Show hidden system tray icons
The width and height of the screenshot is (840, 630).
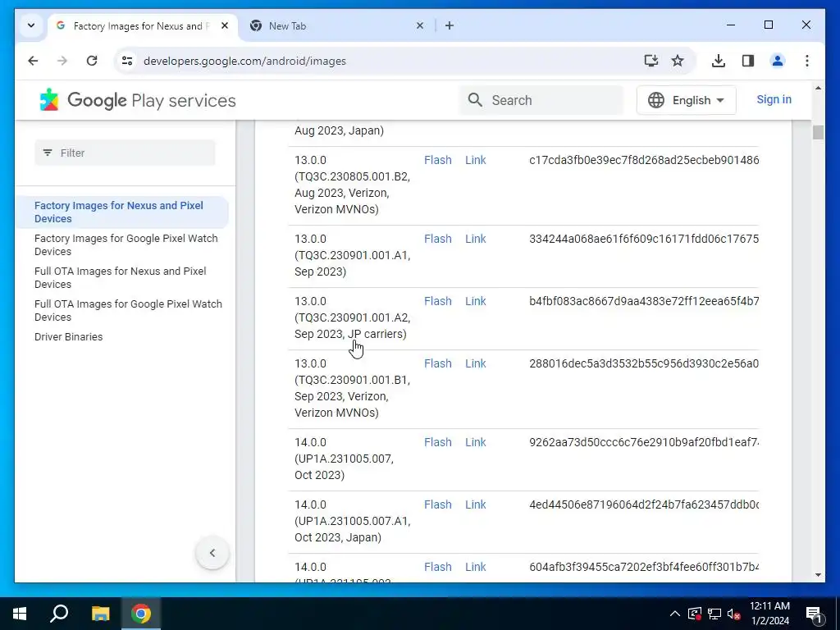[675, 614]
